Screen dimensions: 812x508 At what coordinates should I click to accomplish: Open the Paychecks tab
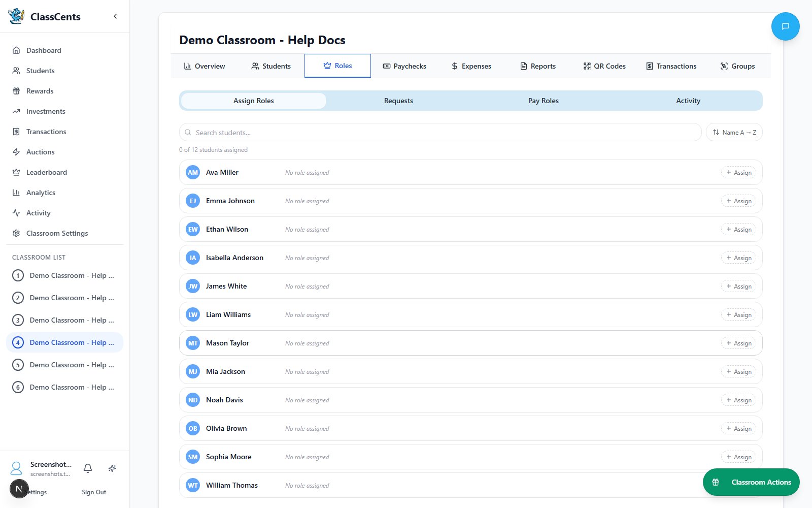404,66
